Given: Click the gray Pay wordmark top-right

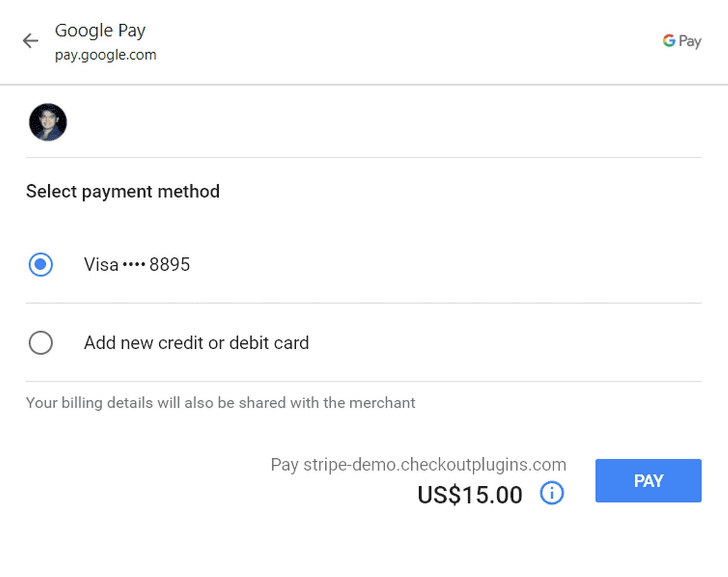Looking at the screenshot, I should 690,42.
